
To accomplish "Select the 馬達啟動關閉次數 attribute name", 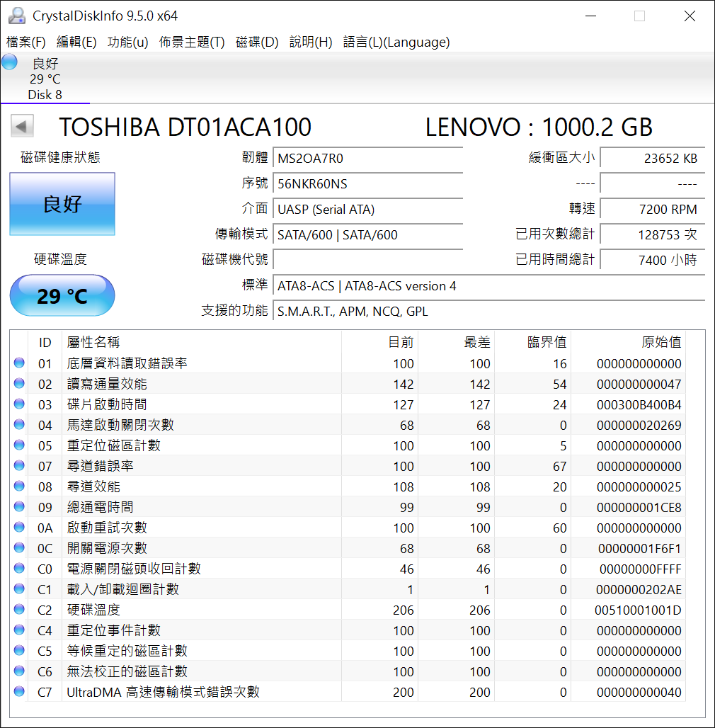I will coord(120,424).
